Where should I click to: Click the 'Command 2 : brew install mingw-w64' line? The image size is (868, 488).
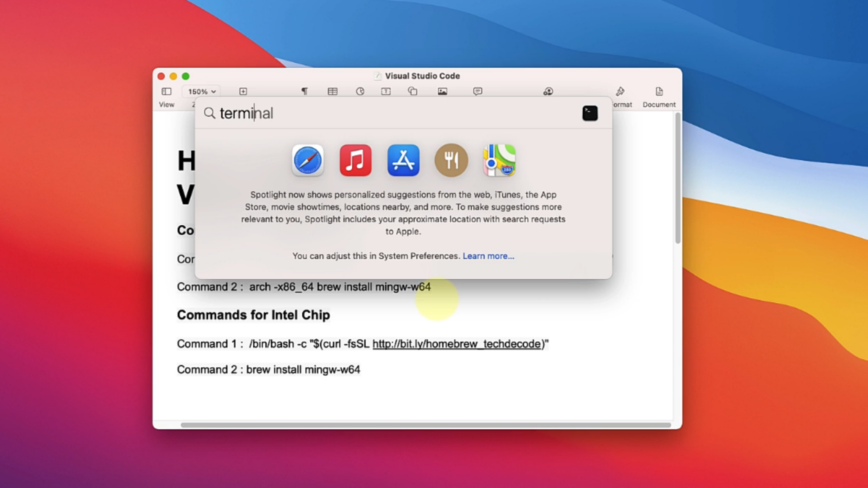[269, 370]
